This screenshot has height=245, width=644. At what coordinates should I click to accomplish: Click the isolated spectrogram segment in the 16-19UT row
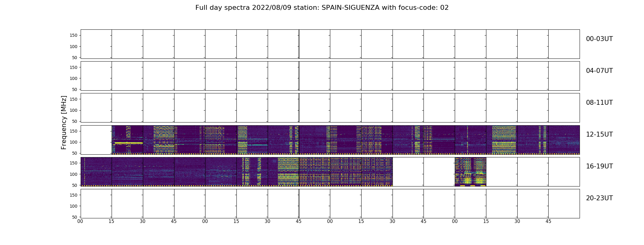point(470,172)
